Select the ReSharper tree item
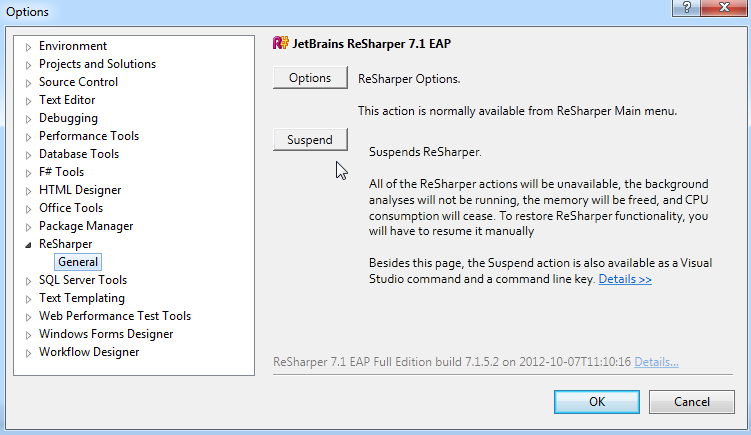The width and height of the screenshot is (751, 435). pos(65,244)
